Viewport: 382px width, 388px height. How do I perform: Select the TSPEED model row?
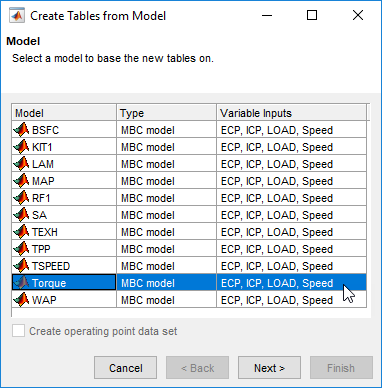tap(189, 266)
